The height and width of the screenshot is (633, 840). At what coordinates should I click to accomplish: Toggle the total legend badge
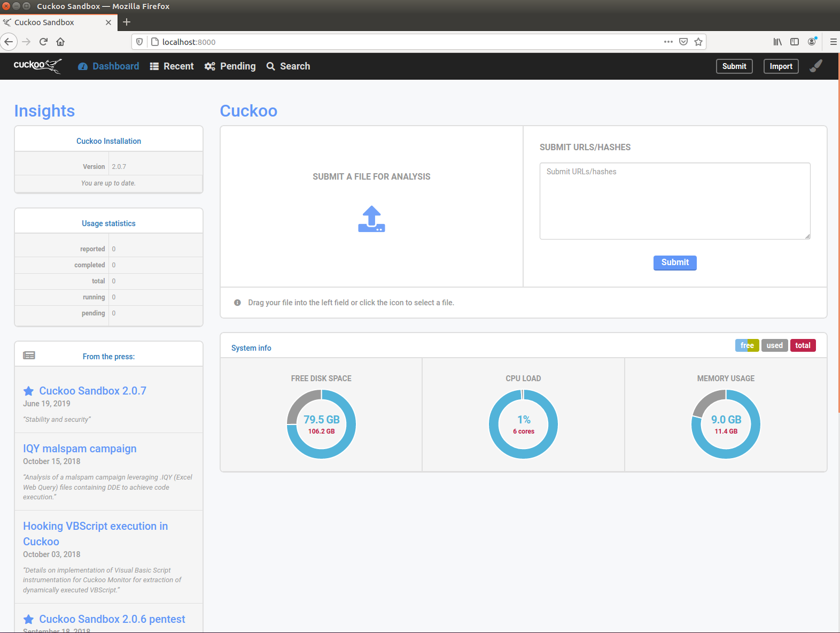pyautogui.click(x=803, y=345)
